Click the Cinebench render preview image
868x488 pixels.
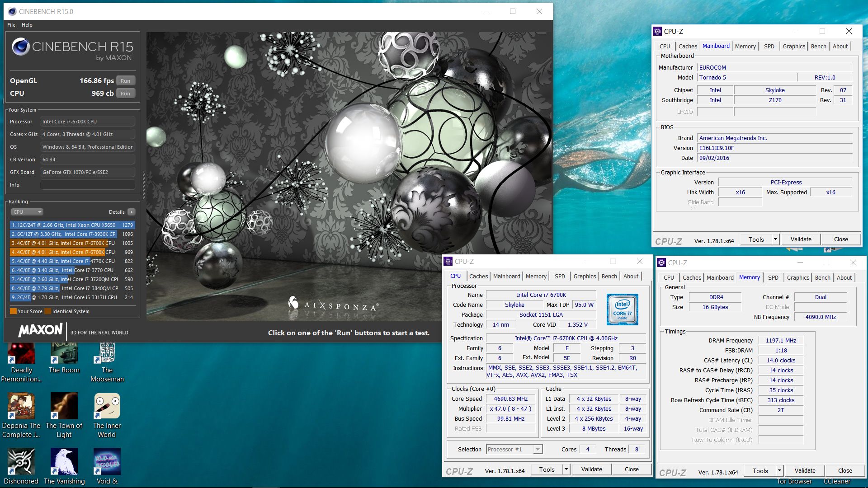pos(349,176)
